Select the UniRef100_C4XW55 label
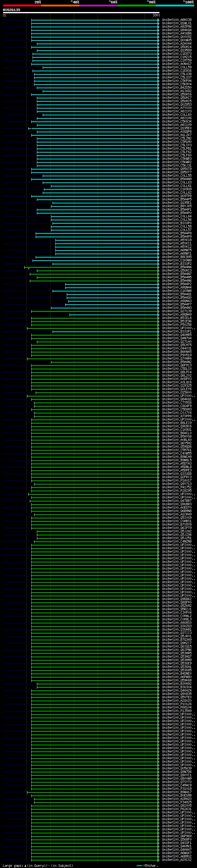The image size is (197, 868). pyautogui.click(x=177, y=454)
